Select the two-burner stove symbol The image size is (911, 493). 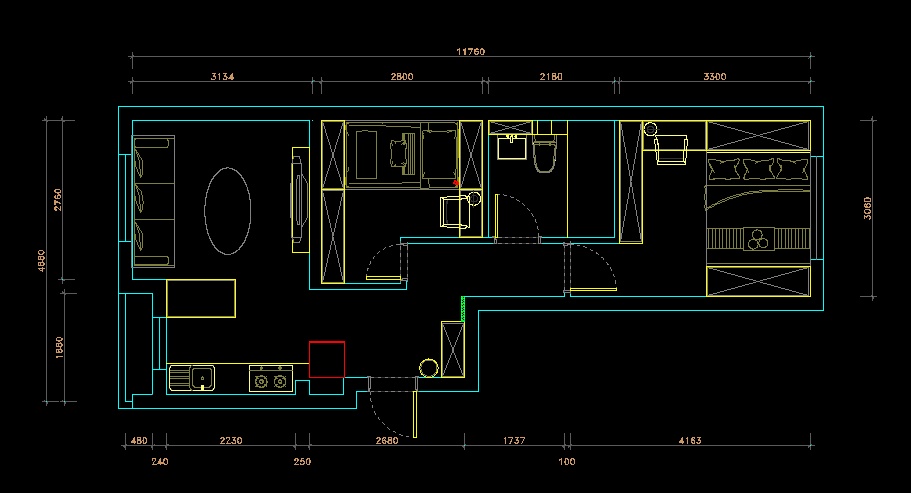coord(270,380)
